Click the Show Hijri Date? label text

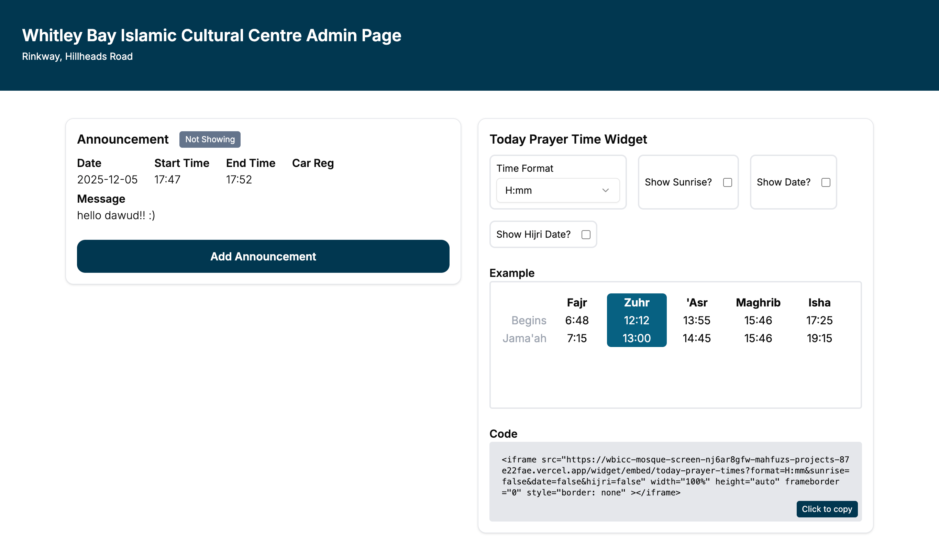tap(533, 234)
